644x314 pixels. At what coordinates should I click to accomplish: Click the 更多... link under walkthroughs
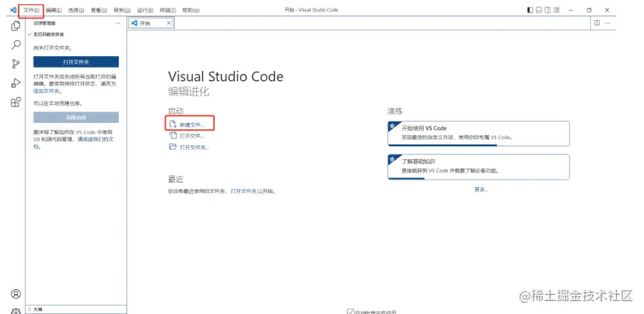point(481,190)
